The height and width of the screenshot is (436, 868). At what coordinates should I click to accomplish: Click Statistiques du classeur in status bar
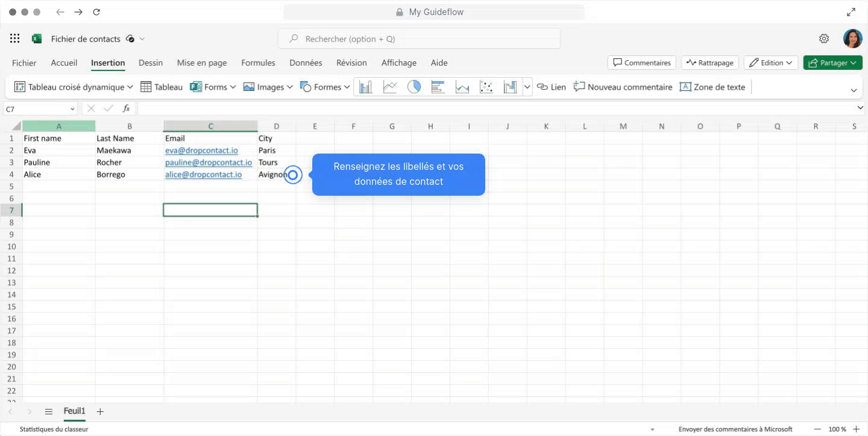coord(54,429)
